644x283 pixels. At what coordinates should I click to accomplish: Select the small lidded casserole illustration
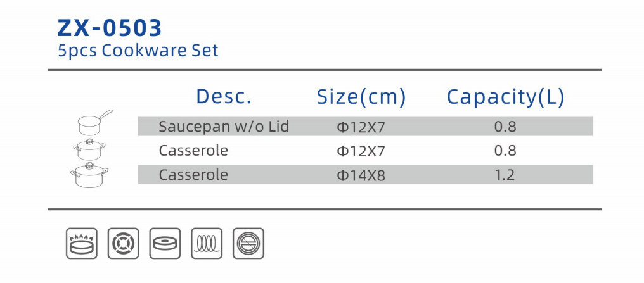(x=89, y=149)
